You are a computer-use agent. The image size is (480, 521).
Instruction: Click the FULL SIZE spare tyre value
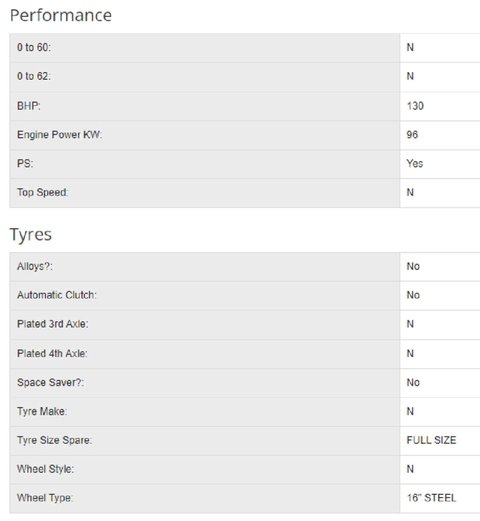(431, 440)
